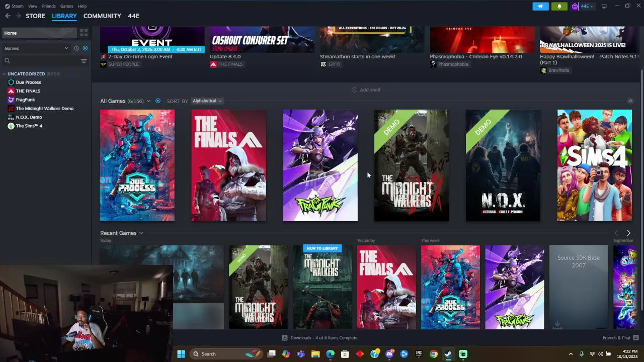This screenshot has height=362, width=644.
Task: Open Discord from the taskbar
Action: pyautogui.click(x=389, y=354)
